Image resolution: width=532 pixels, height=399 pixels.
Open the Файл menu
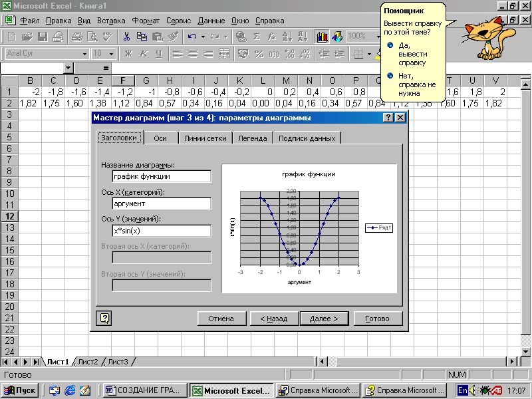coord(29,21)
